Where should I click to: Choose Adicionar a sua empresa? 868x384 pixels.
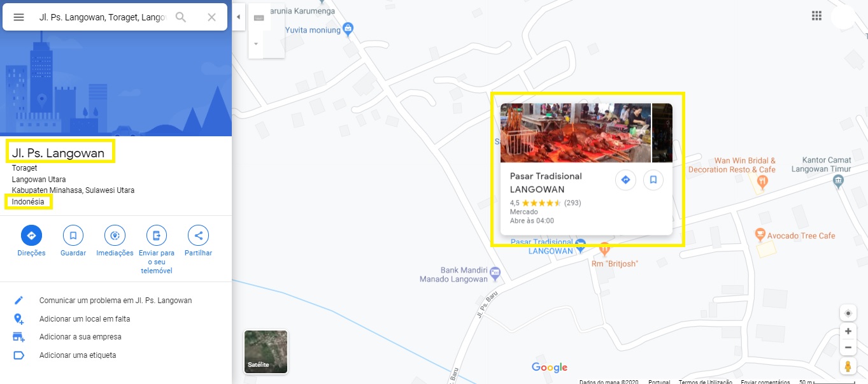80,337
